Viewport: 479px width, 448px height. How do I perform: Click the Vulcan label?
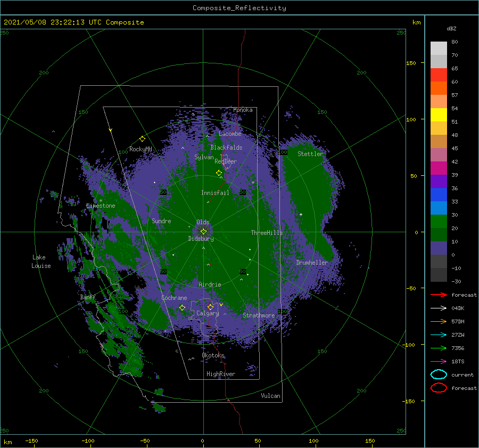(x=270, y=396)
